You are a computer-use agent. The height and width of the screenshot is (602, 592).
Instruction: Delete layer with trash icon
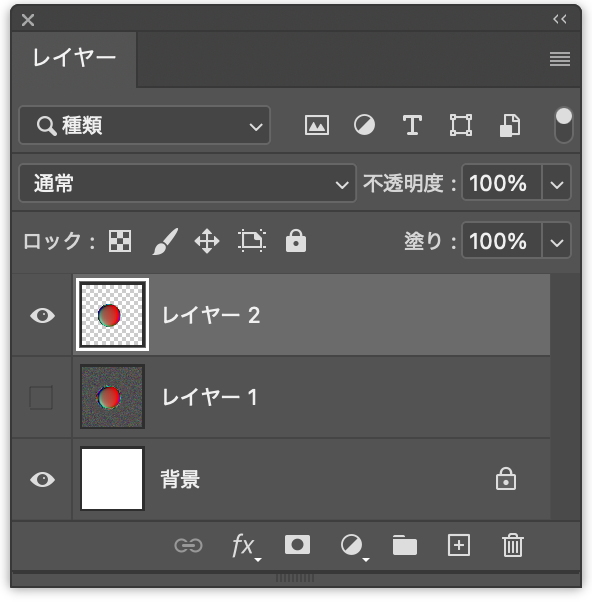(513, 544)
